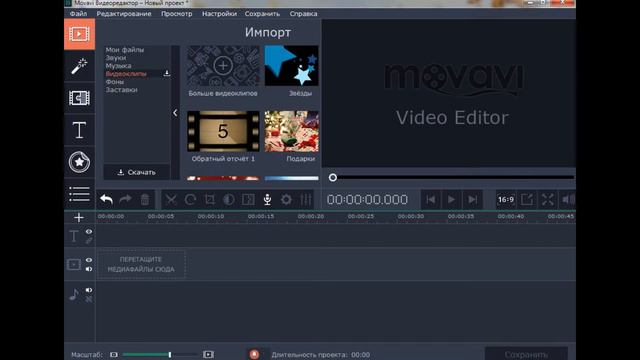Download the Видеоклипы pack arrow icon
This screenshot has width=640, height=360.
[x=167, y=73]
